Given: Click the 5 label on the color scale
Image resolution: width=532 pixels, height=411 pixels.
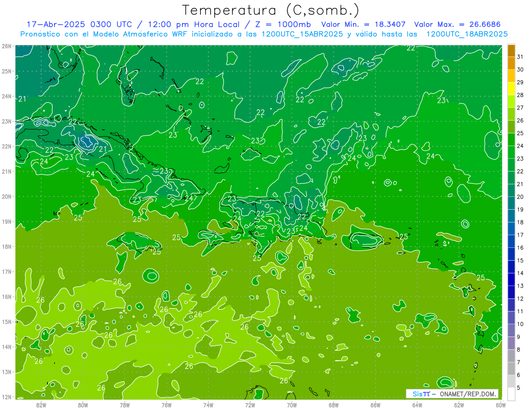Looking at the screenshot, I should click(519, 388).
